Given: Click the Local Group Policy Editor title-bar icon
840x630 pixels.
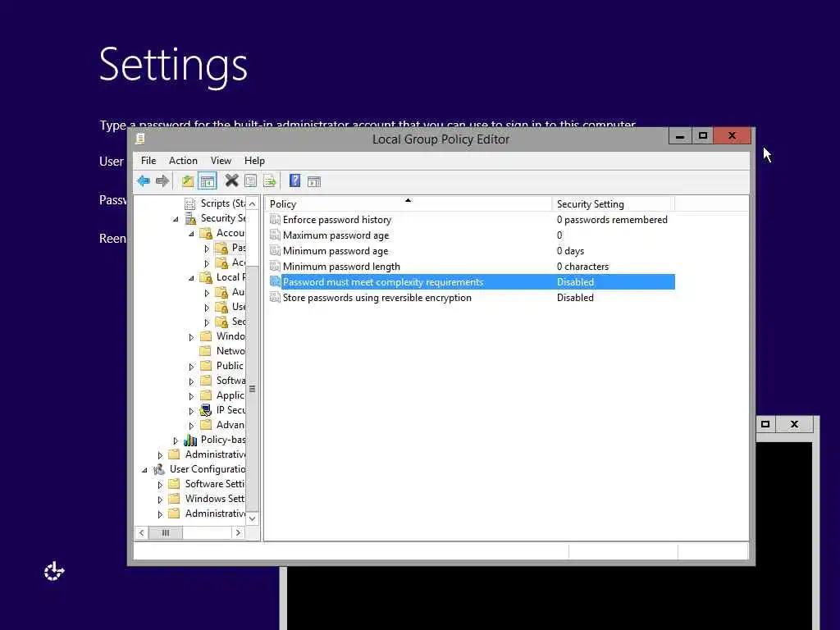Looking at the screenshot, I should pyautogui.click(x=140, y=139).
